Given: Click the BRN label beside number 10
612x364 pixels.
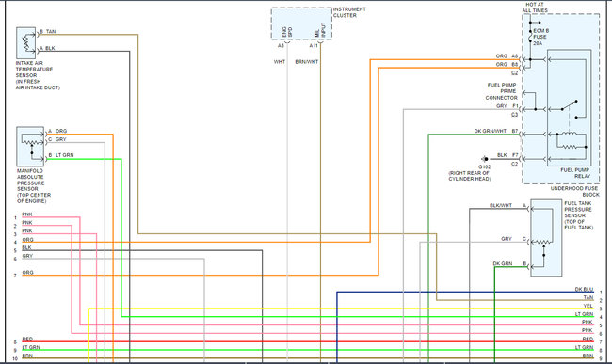Looking at the screenshot, I should pyautogui.click(x=27, y=356).
